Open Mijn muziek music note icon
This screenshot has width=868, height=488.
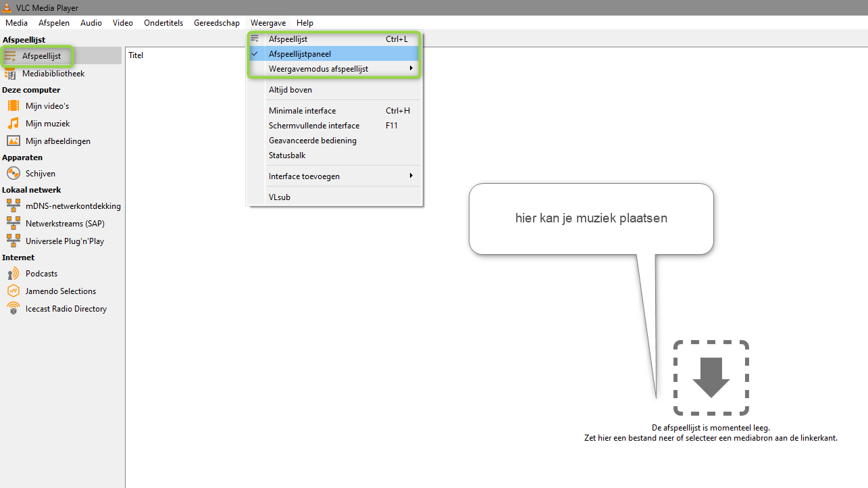(14, 123)
